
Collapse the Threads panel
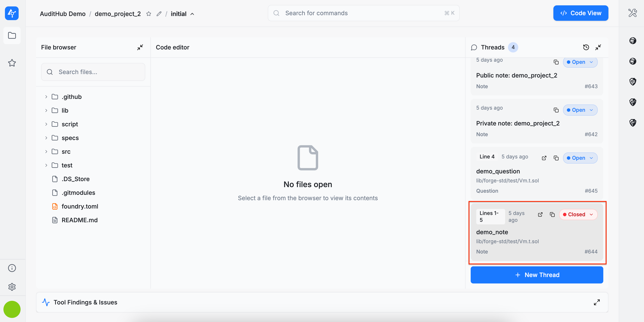(598, 47)
